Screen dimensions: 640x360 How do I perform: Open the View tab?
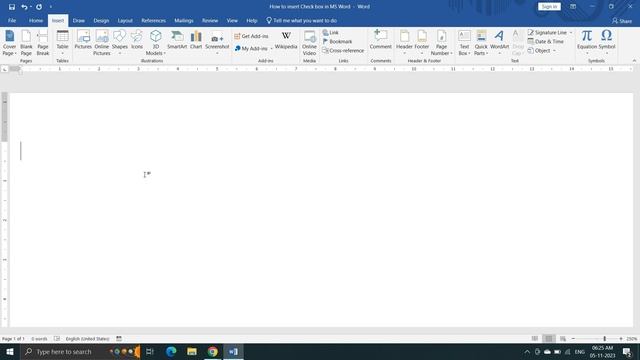(x=232, y=20)
